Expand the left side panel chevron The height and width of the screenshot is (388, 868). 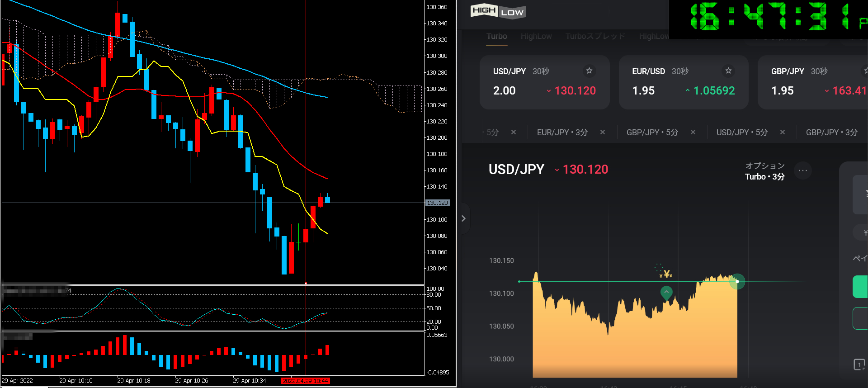[x=463, y=218]
